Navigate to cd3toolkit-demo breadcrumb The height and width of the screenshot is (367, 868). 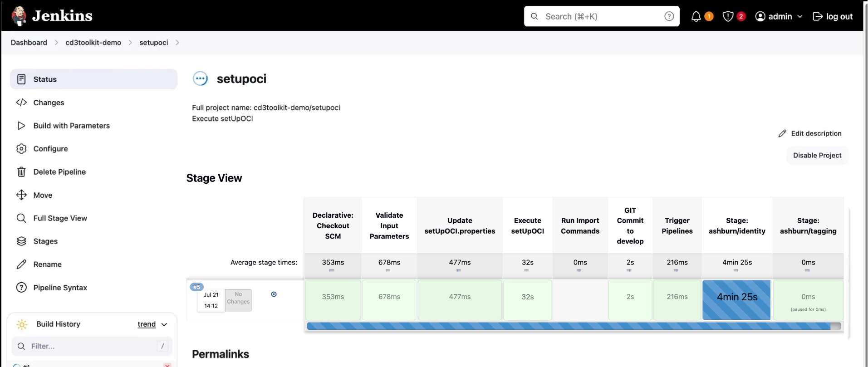pyautogui.click(x=93, y=43)
